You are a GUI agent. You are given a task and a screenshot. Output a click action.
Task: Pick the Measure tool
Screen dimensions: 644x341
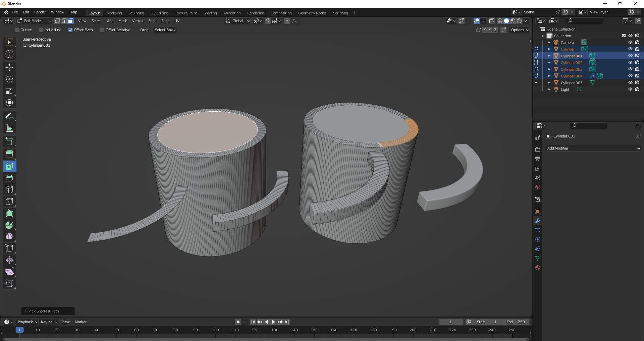[9, 128]
